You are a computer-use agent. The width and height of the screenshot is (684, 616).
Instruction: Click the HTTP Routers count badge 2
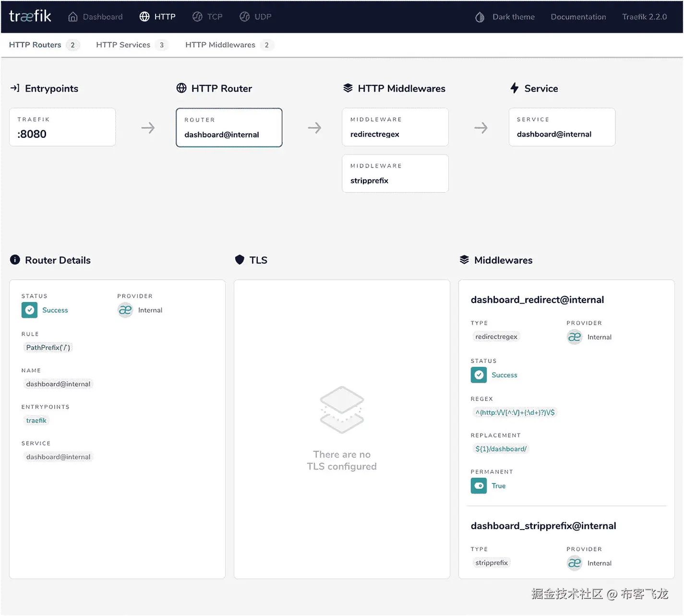(x=72, y=45)
